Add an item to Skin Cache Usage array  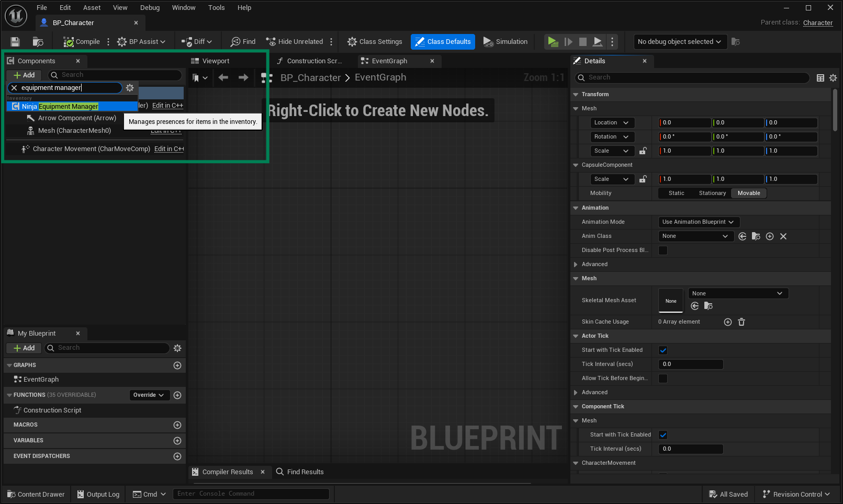727,322
